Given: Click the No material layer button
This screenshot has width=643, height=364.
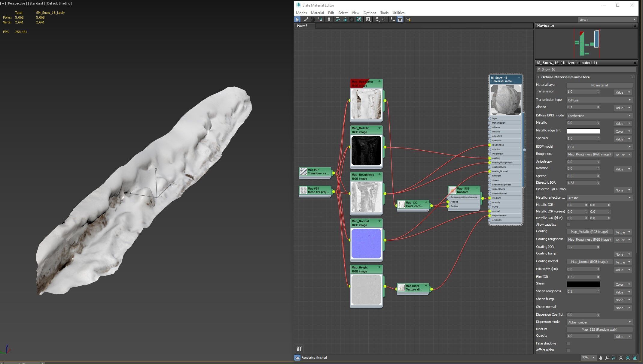Looking at the screenshot, I should click(599, 85).
